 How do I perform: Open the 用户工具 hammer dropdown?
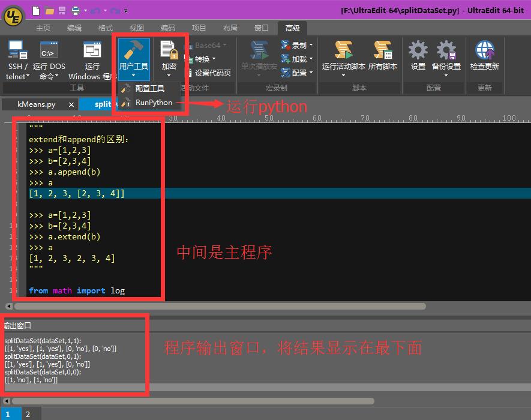(134, 59)
